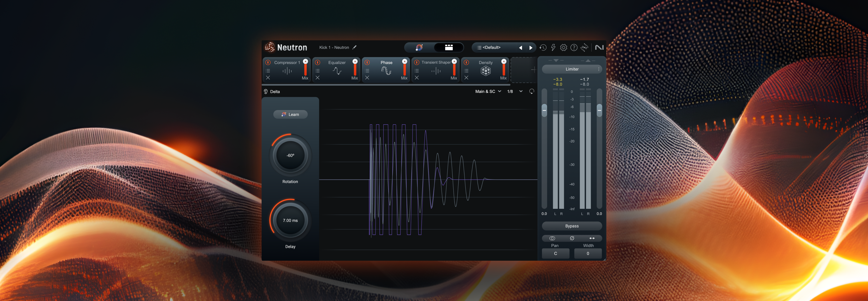Click the input gain readout 0.0

coord(544,214)
